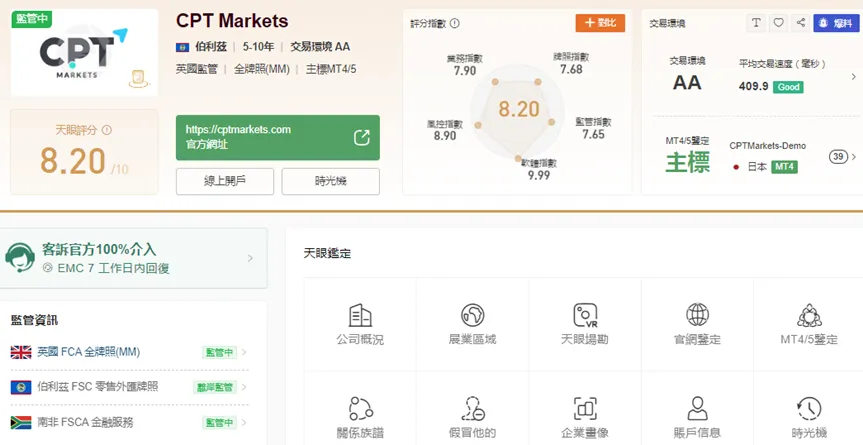Favorite the broker with the heart icon
This screenshot has height=445, width=863.
pyautogui.click(x=778, y=23)
